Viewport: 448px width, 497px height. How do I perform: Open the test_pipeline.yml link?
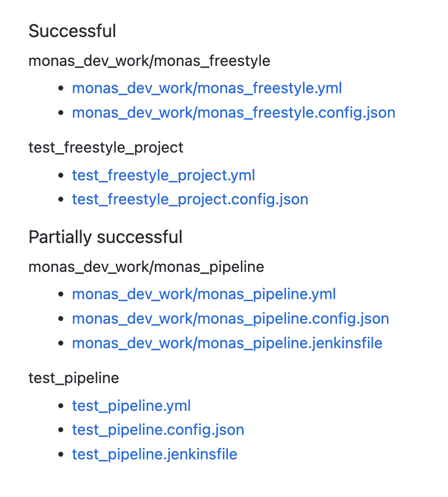(x=131, y=406)
